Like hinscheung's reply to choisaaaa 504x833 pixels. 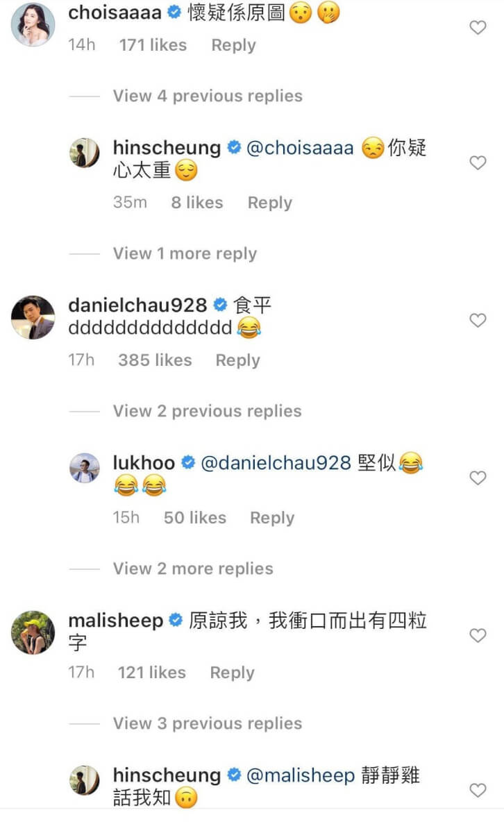click(478, 162)
